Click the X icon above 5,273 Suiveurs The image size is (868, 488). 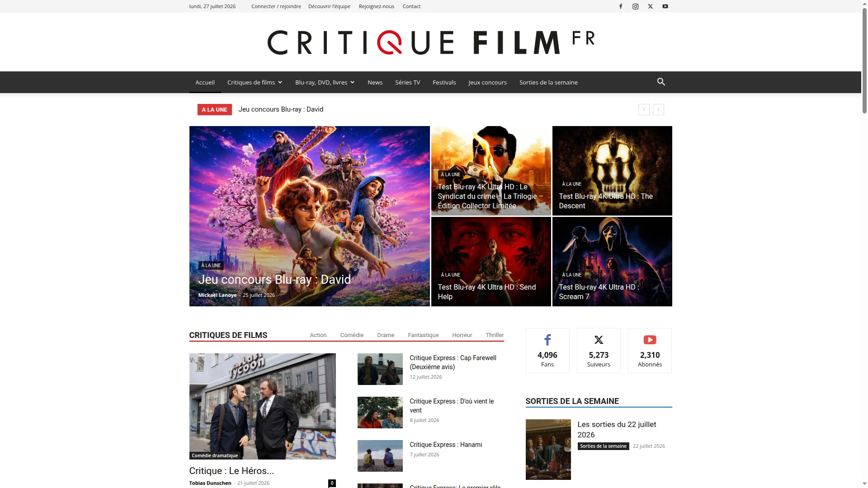coord(599,340)
